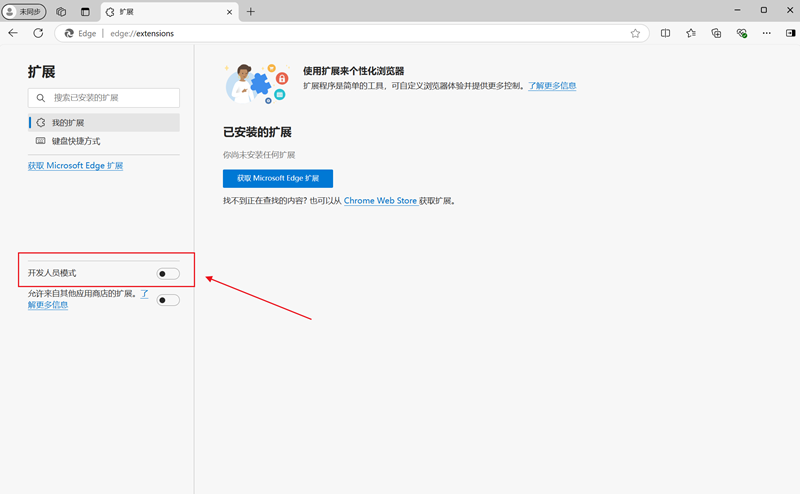Refresh the extensions page
This screenshot has width=800, height=494.
38,33
